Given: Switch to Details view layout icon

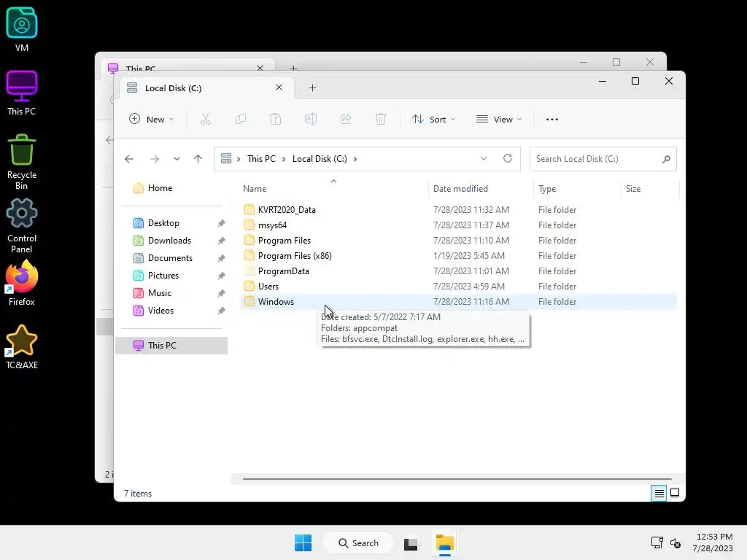Looking at the screenshot, I should point(659,494).
